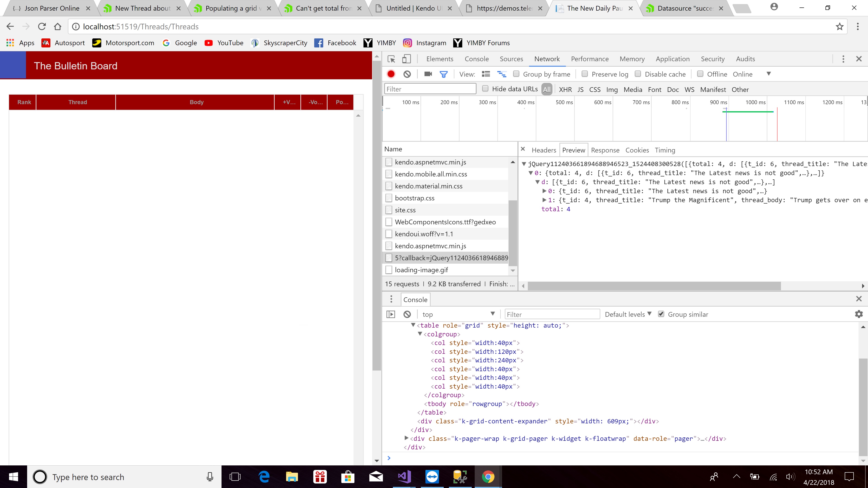The image size is (868, 488).
Task: Toggle device toolbar icon in DevTools
Action: (406, 59)
